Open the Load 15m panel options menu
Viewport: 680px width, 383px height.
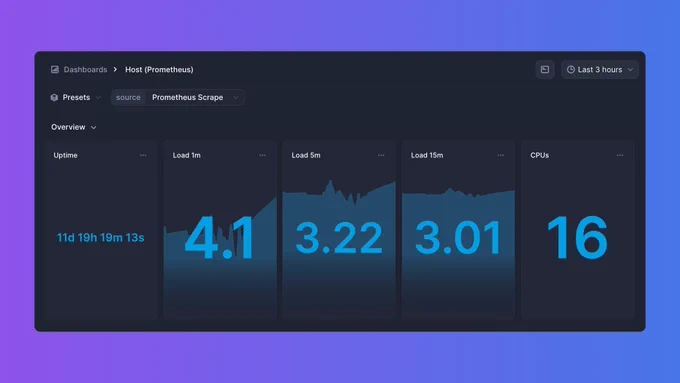click(500, 155)
